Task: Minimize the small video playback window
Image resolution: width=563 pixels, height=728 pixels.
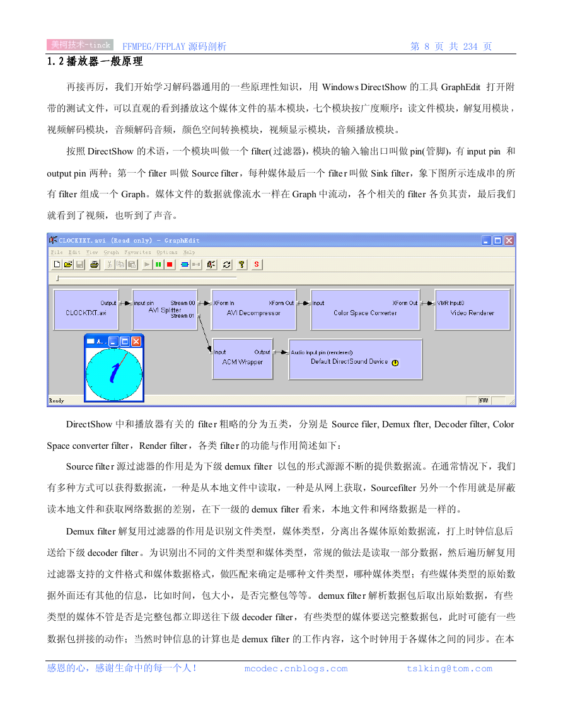Action: (x=114, y=342)
